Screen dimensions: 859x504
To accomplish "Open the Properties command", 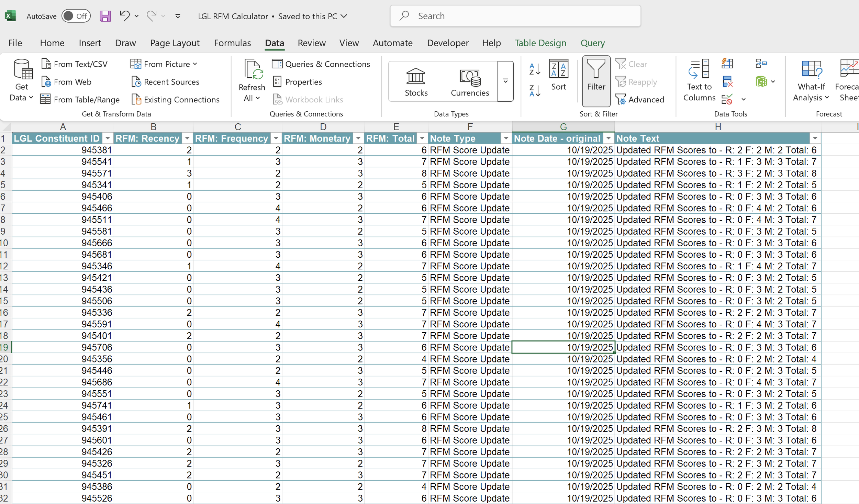I will [x=297, y=82].
